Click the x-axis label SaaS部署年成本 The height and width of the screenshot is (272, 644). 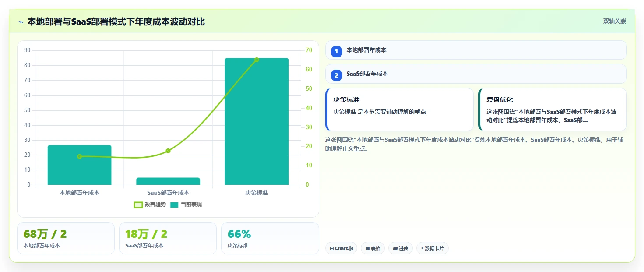168,193
